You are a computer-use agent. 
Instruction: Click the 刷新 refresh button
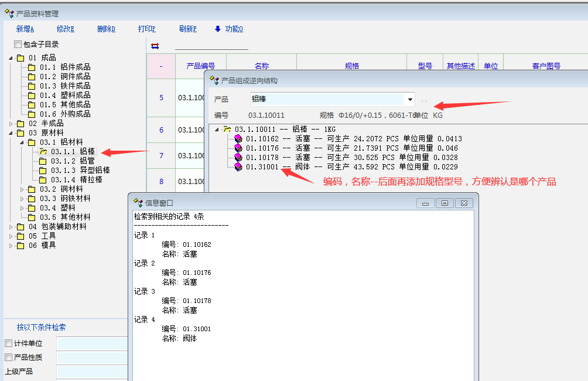[187, 29]
